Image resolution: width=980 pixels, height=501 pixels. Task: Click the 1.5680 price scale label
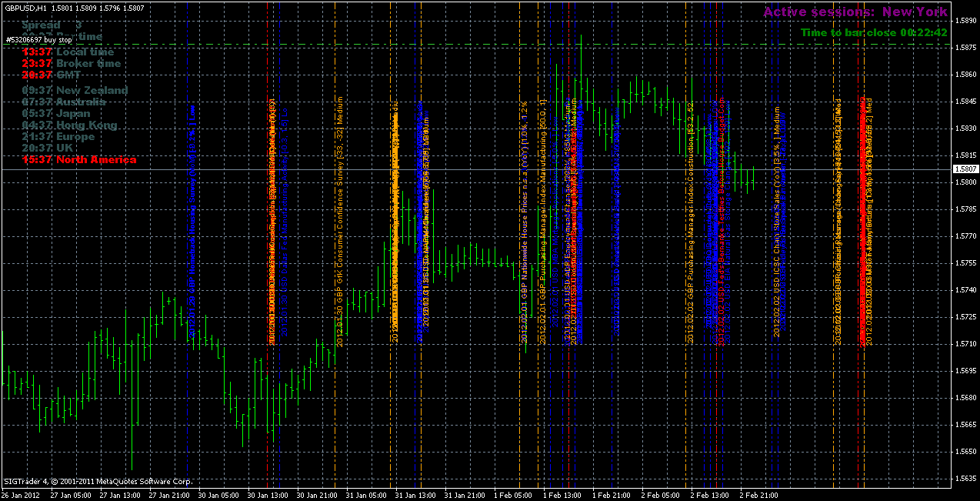point(965,398)
